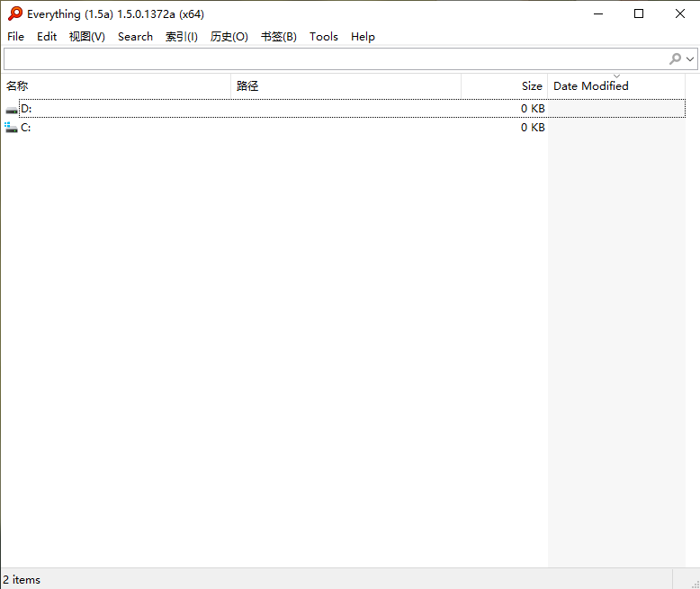Open the Help menu

[363, 37]
